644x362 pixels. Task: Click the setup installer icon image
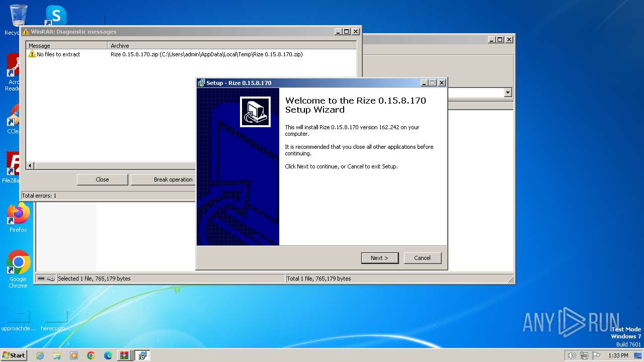(x=255, y=112)
